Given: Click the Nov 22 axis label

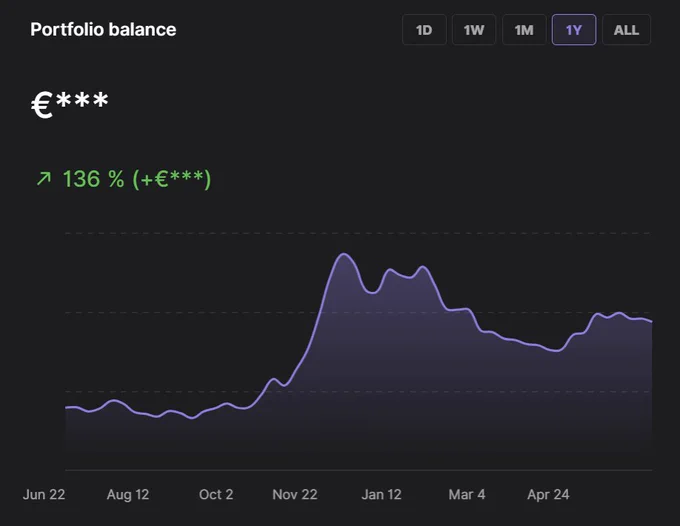Looking at the screenshot, I should coord(295,494).
